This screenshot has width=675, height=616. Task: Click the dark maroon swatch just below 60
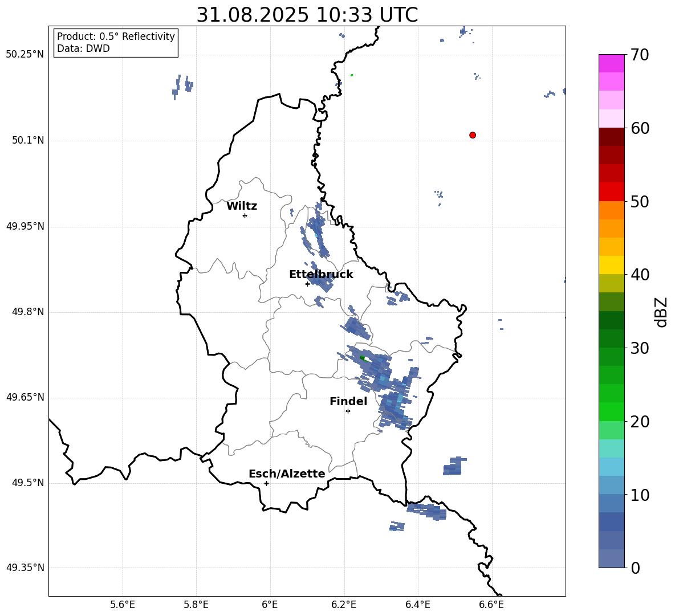point(611,137)
